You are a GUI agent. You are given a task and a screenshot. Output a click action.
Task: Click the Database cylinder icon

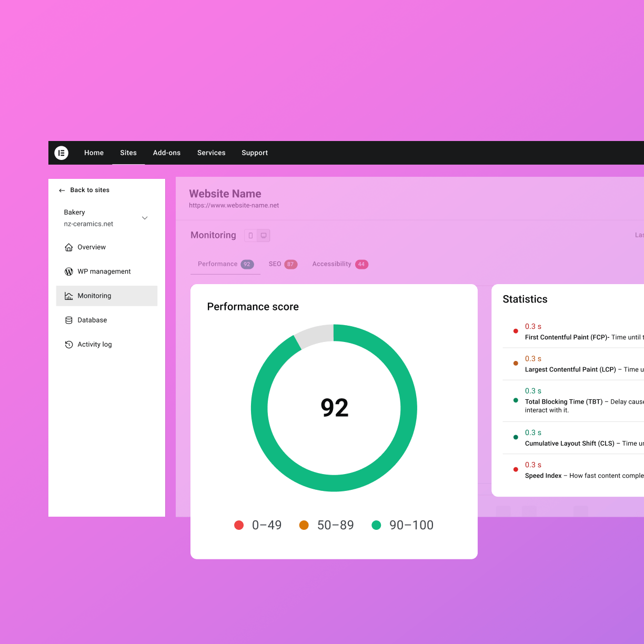coord(68,320)
